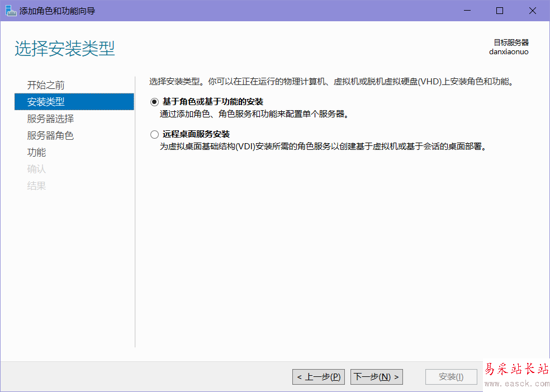This screenshot has width=550, height=392.
Task: Click the 目标服务器 label
Action: [511, 42]
